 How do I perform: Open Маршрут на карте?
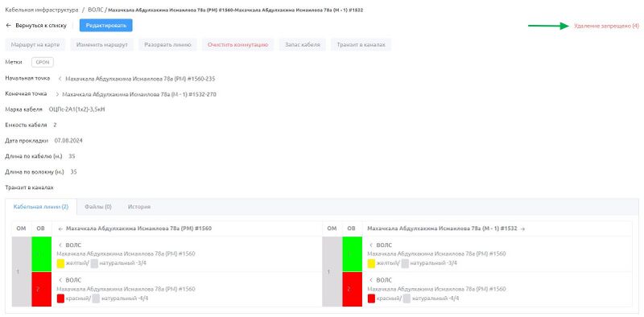tap(35, 45)
